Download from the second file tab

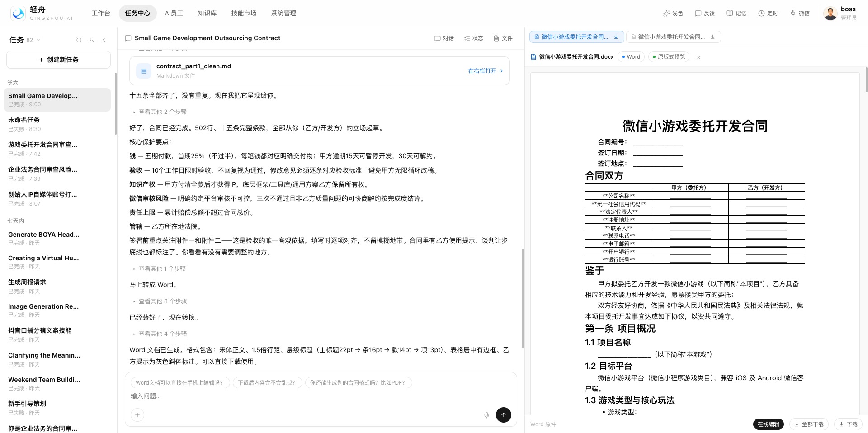pyautogui.click(x=712, y=37)
